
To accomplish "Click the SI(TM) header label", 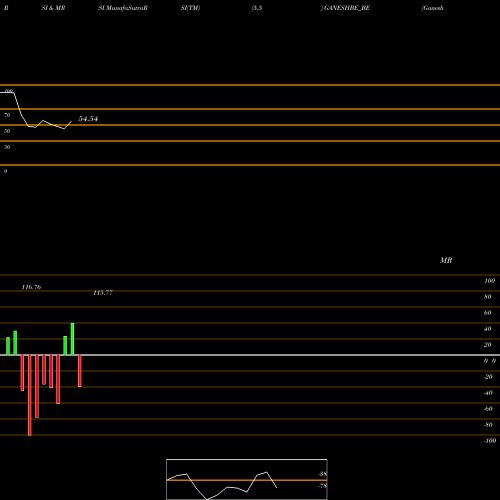I will tap(190, 8).
